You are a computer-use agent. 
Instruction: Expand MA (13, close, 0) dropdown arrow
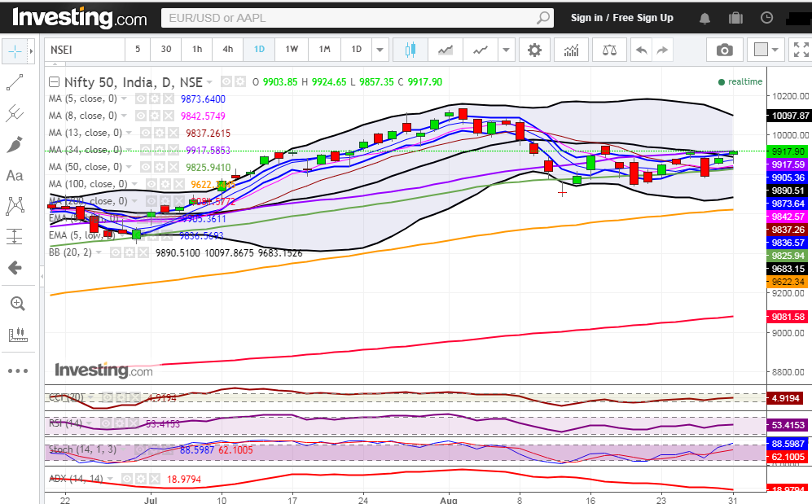coord(129,133)
